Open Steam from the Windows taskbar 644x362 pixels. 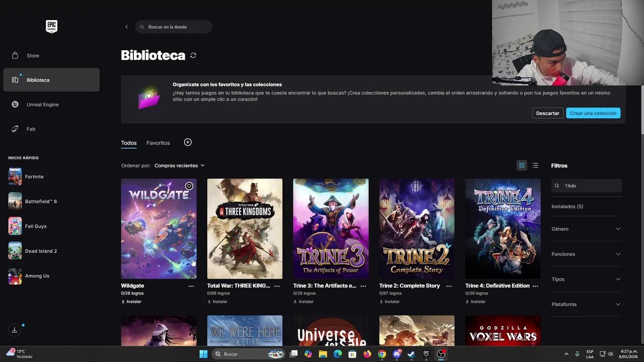(x=411, y=354)
